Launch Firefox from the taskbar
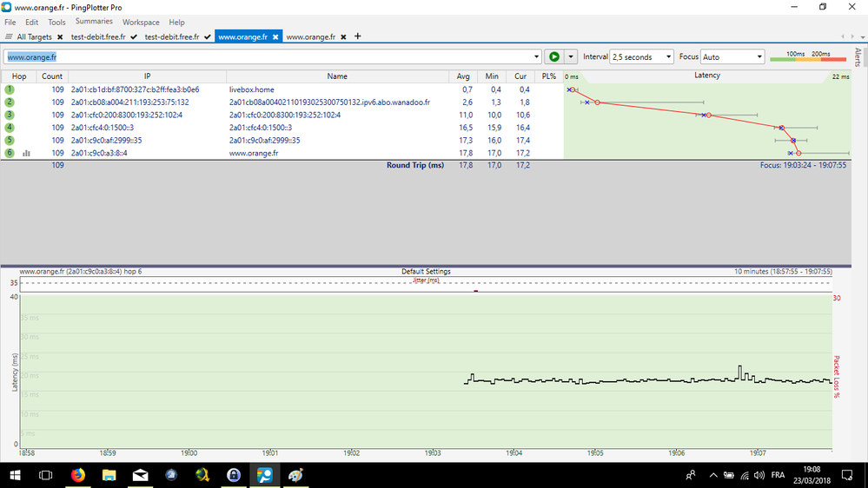 (78, 475)
